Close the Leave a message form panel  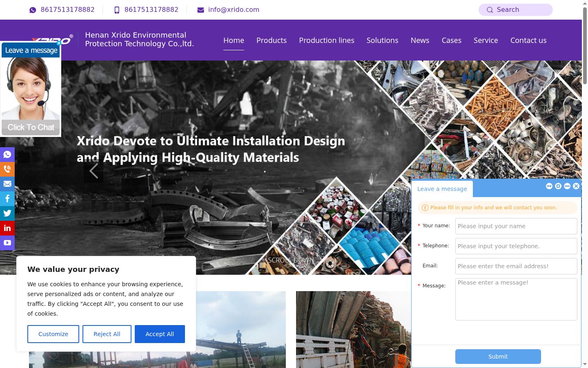576,186
